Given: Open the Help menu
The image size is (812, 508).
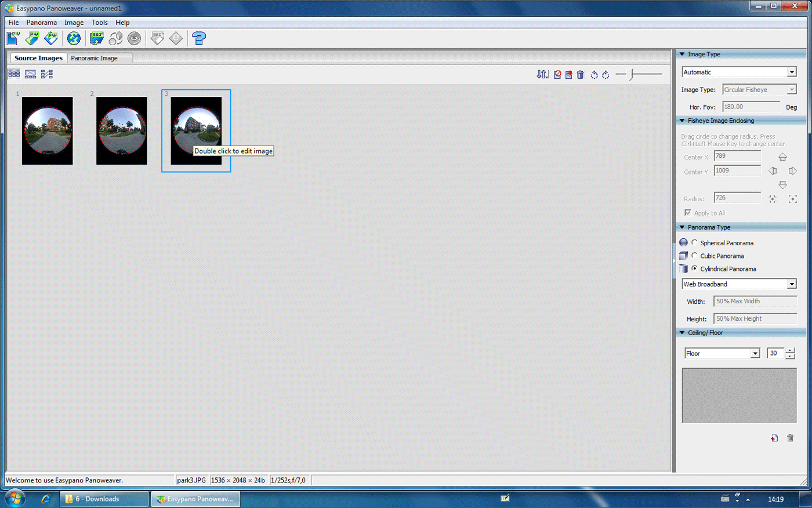Looking at the screenshot, I should coord(122,23).
